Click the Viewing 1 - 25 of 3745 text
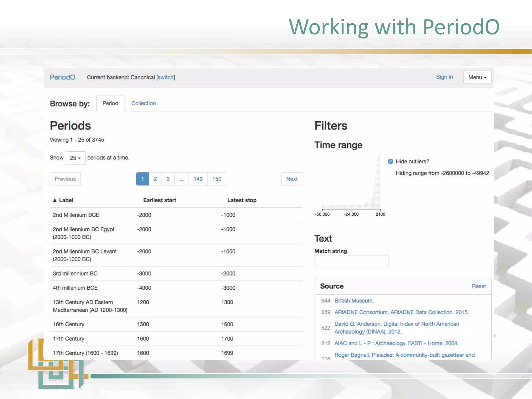This screenshot has width=532, height=399. 77,140
